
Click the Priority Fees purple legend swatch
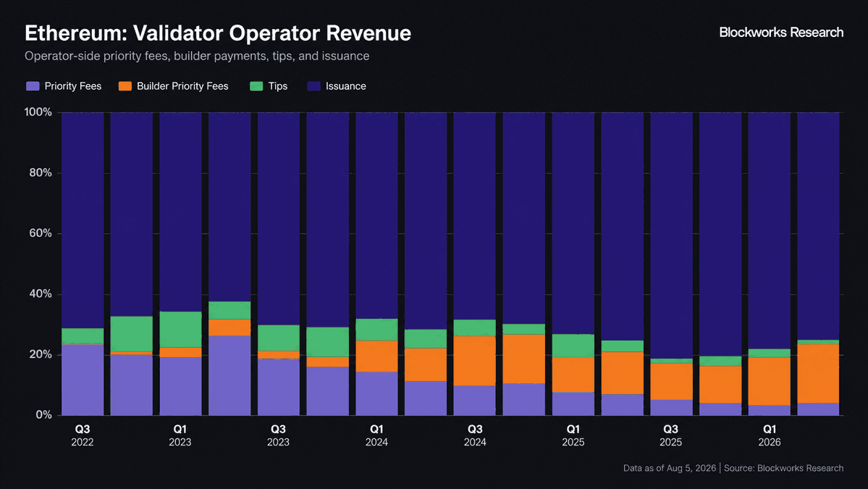tap(33, 86)
